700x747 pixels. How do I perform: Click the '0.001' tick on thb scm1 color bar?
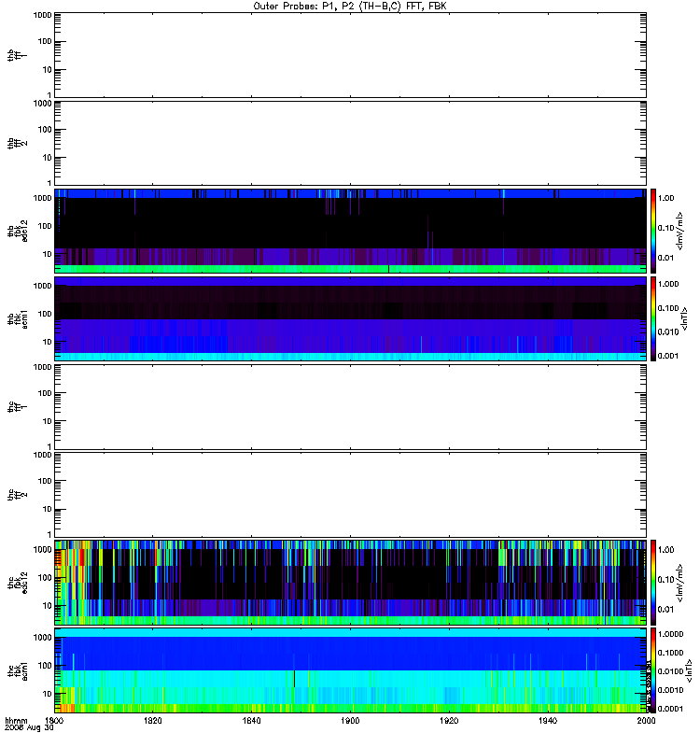tap(668, 356)
